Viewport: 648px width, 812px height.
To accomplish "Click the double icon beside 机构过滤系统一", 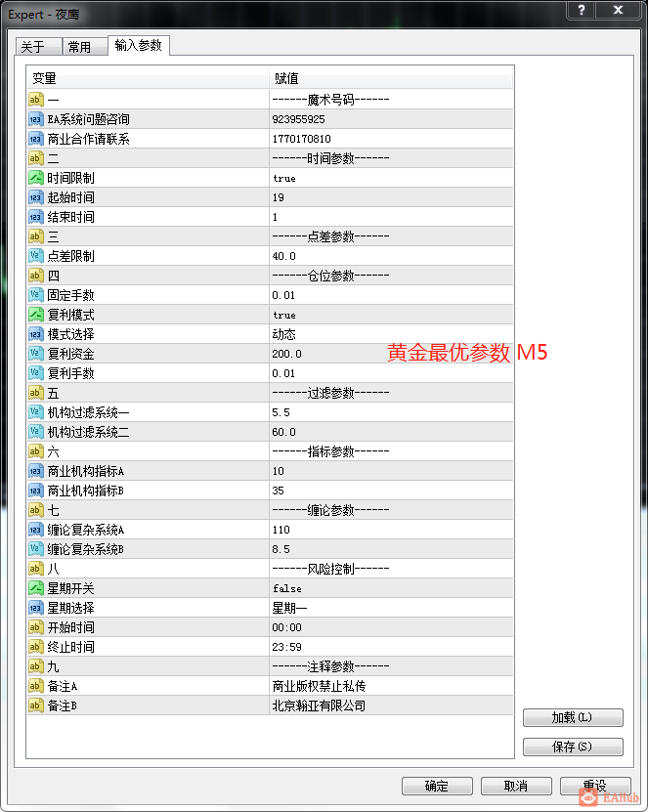I will point(35,412).
